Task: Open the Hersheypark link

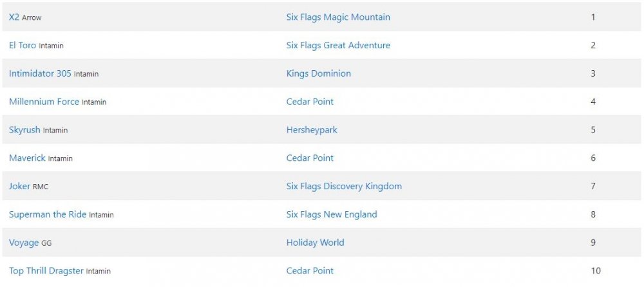Action: [312, 130]
